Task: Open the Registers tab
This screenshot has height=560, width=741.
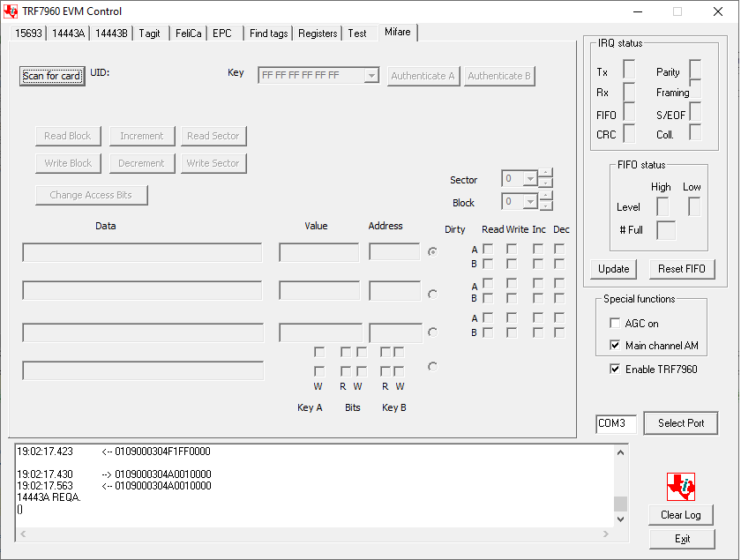Action: 318,34
